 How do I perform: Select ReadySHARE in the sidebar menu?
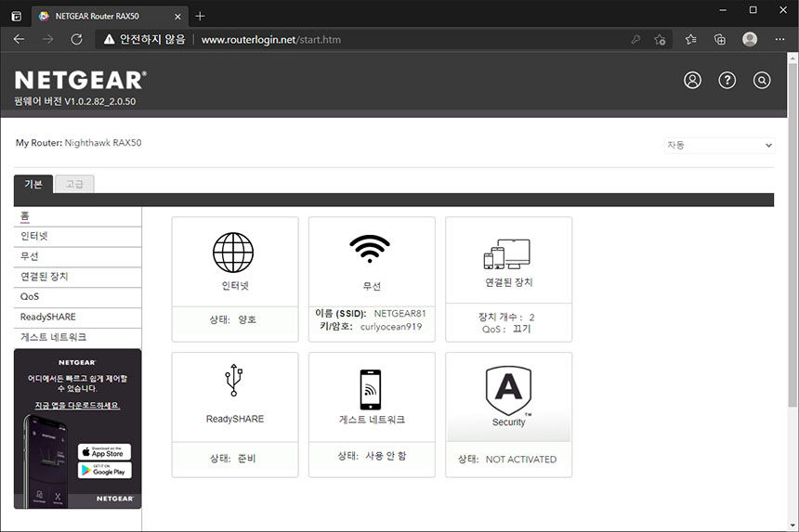click(x=77, y=318)
